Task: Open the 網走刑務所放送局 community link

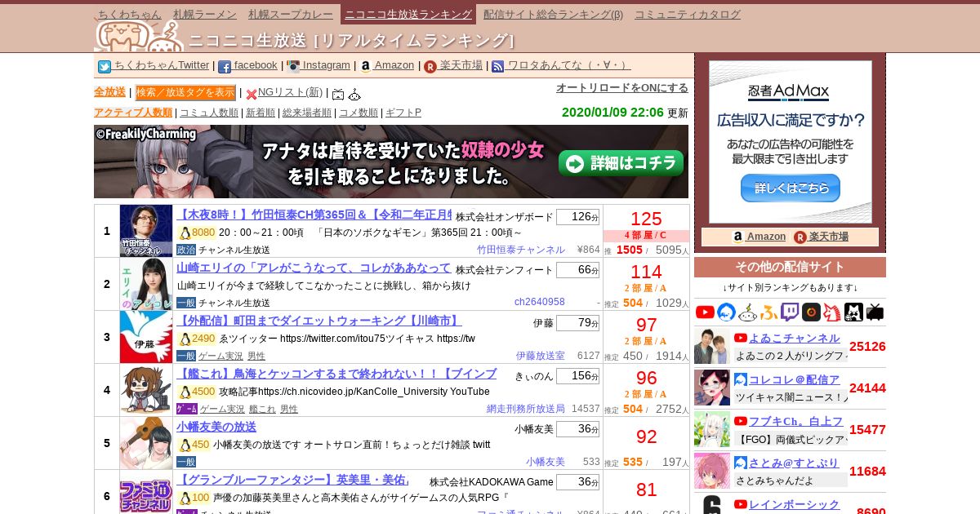Action: pos(526,409)
